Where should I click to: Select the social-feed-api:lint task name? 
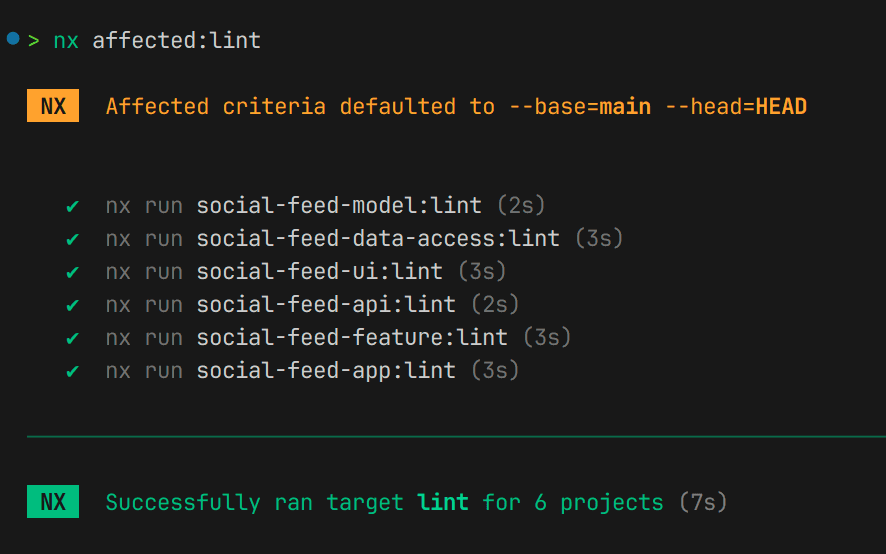(x=326, y=305)
